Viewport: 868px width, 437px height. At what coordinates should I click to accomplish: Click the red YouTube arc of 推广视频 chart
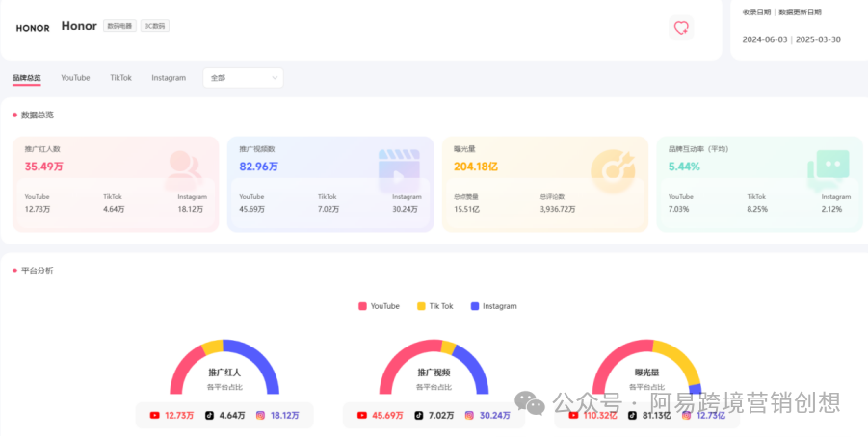(399, 356)
